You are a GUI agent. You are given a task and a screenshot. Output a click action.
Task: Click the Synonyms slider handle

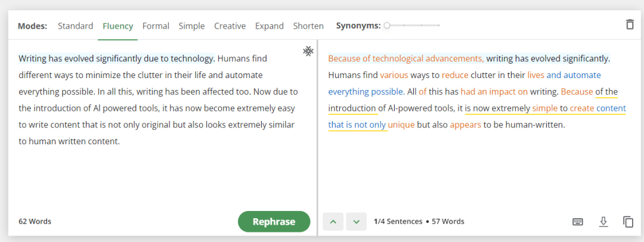[x=386, y=26]
